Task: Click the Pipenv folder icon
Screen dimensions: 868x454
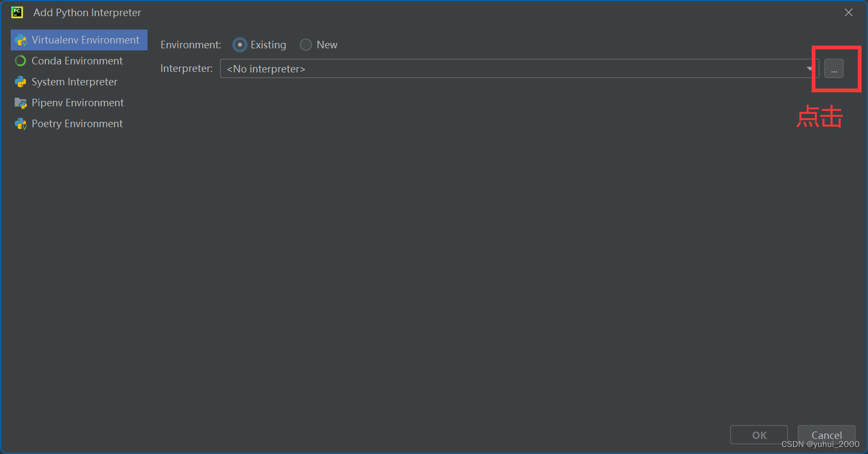Action: tap(21, 103)
